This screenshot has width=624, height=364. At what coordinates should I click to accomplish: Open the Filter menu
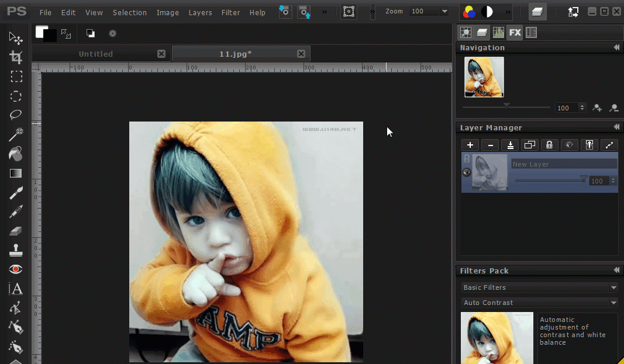point(231,13)
